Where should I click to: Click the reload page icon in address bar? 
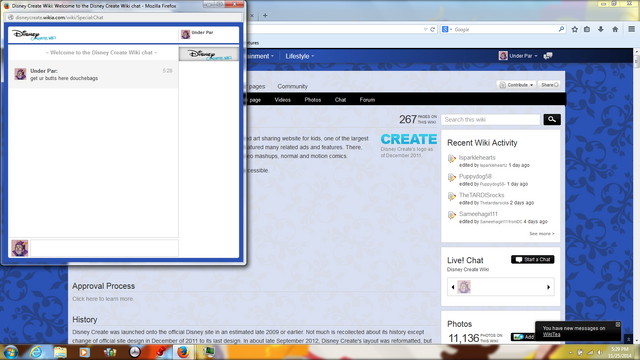point(433,29)
